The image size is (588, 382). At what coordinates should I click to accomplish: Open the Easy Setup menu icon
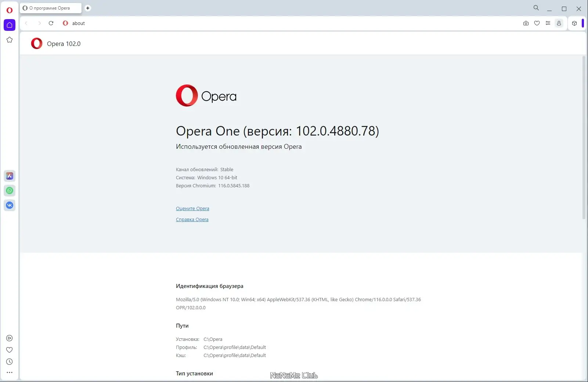point(548,23)
